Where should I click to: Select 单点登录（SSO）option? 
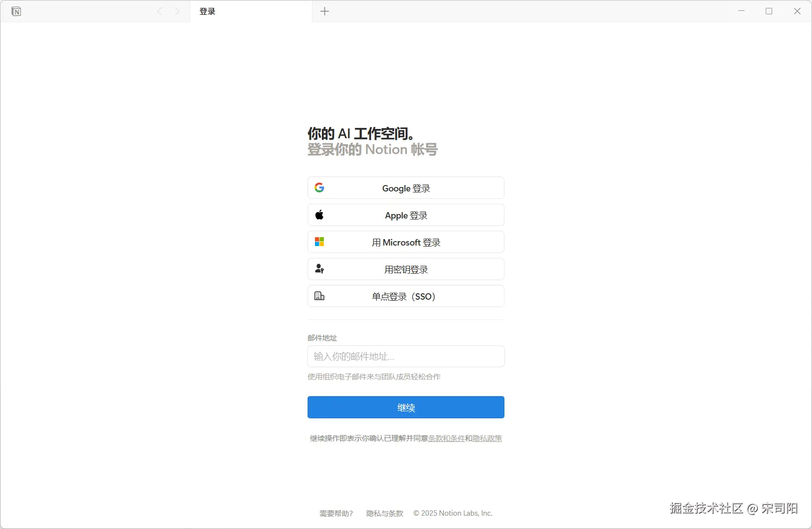(x=406, y=296)
